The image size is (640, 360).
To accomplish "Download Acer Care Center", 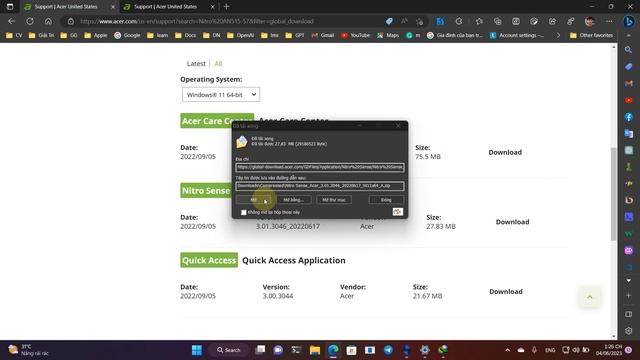I will pos(505,152).
